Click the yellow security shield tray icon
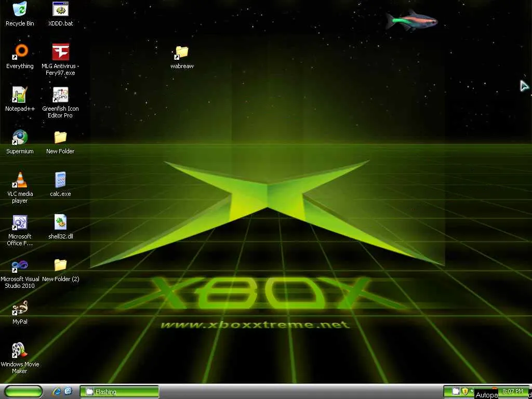The image size is (532, 399). [465, 391]
